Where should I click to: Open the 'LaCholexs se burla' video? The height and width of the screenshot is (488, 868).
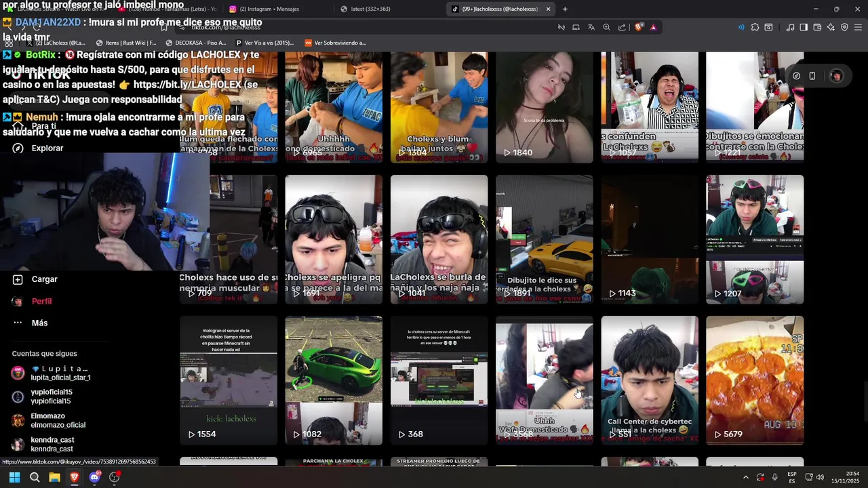coord(439,239)
